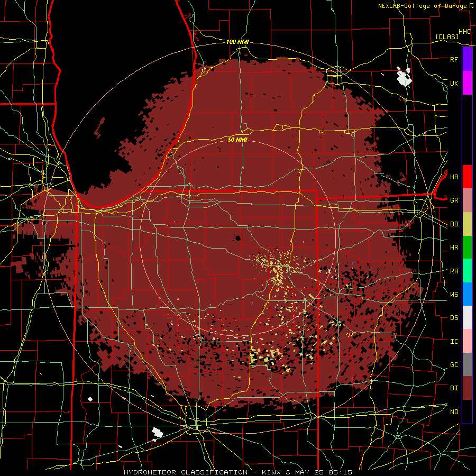Screen dimensions: 476x476
Task: Click the HR legend label
Action: (454, 248)
